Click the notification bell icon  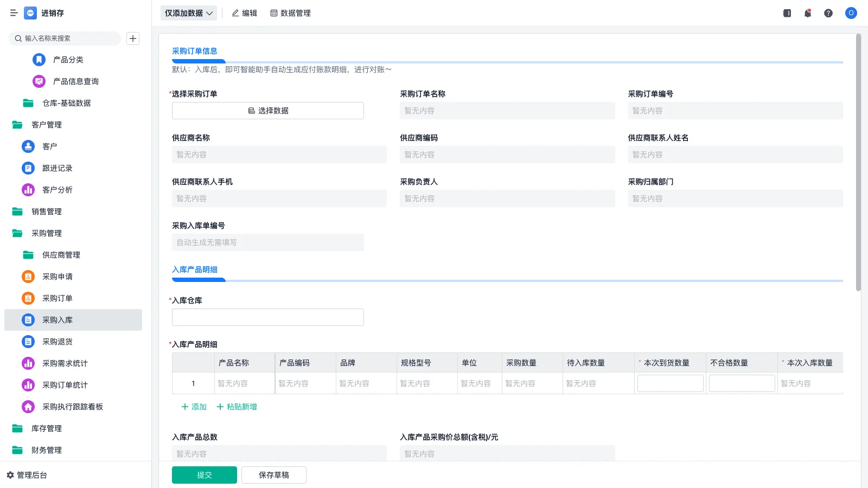pyautogui.click(x=807, y=13)
